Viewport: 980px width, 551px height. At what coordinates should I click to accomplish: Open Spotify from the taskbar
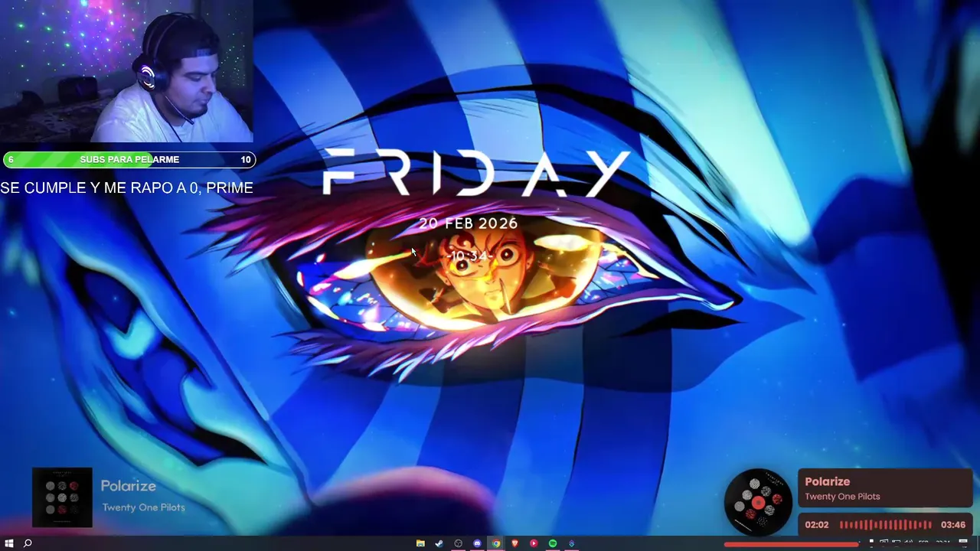(x=553, y=543)
